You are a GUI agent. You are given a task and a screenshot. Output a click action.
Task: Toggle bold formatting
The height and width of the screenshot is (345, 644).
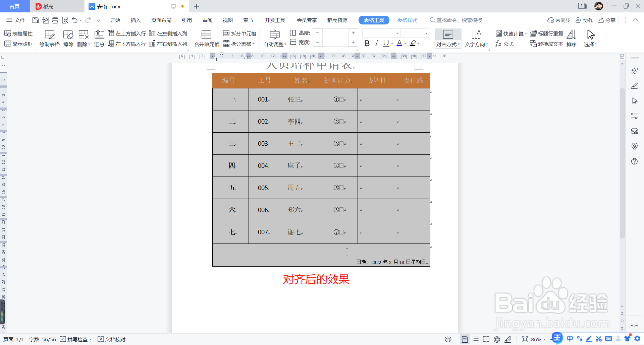click(367, 43)
